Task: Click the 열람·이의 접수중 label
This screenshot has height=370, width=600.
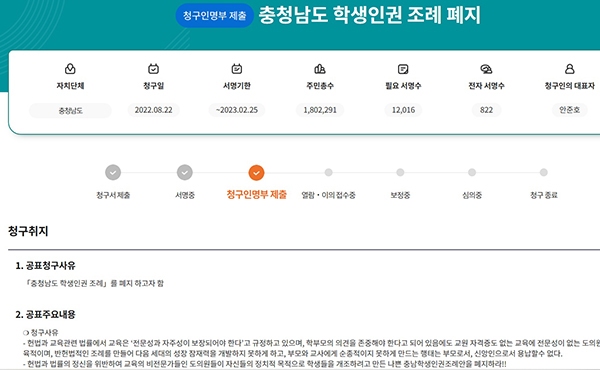Action: 328,195
